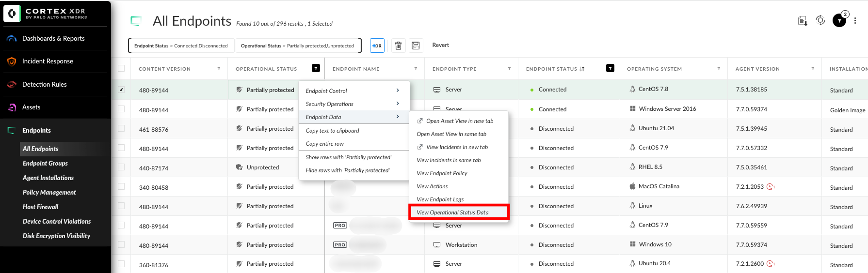Click the Cortex XDR logo
This screenshot has width=868, height=273.
click(x=12, y=14)
